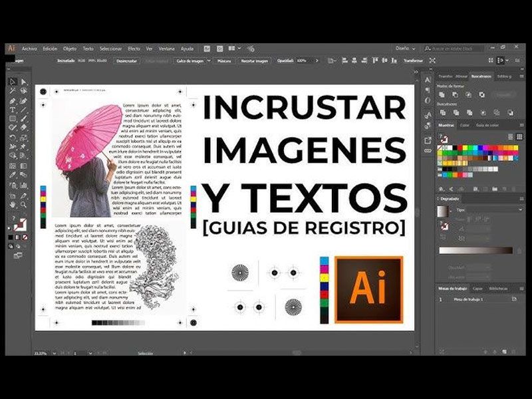Select the Eyedropper tool
This screenshot has height=399, width=532.
13,175
